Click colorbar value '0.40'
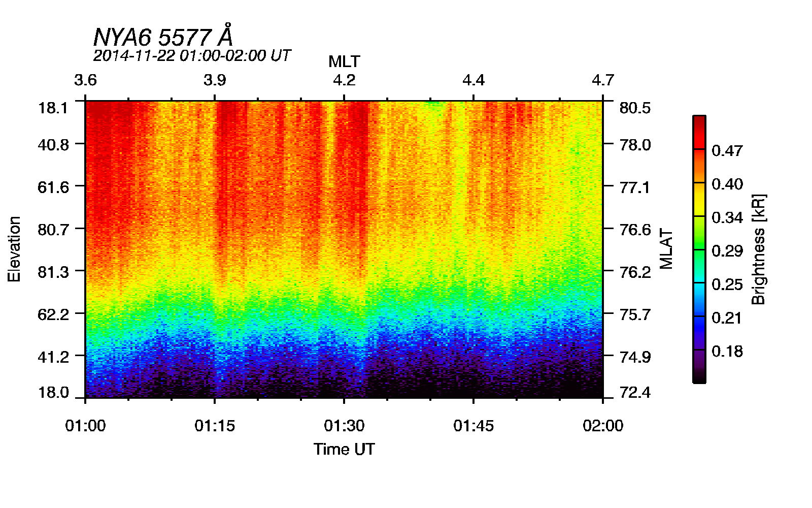Screen dimensions: 812x508 click(x=727, y=184)
